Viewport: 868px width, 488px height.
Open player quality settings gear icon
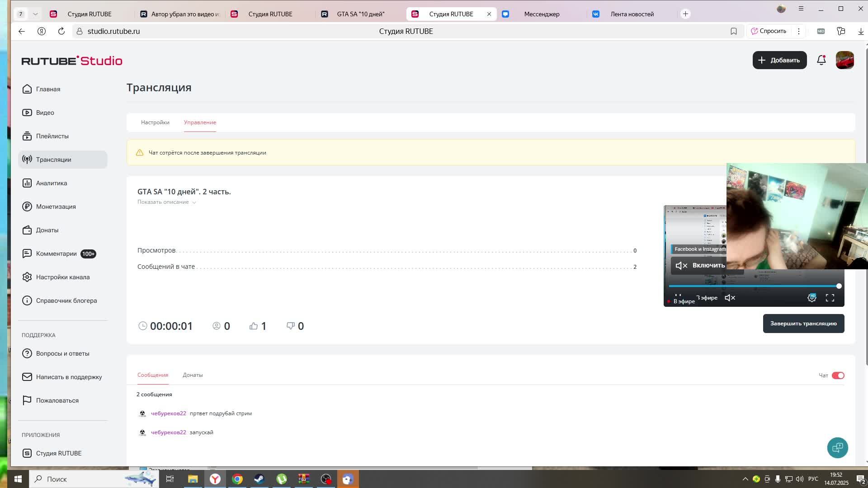[x=812, y=298]
